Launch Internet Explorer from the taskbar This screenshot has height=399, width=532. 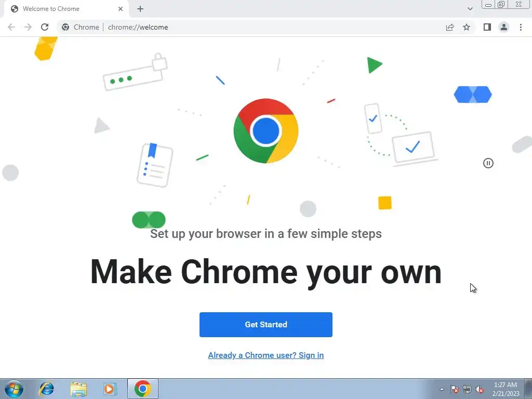pos(46,389)
